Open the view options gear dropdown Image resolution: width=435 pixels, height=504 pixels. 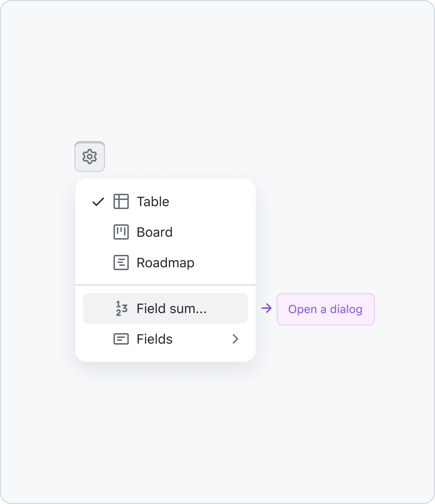pyautogui.click(x=90, y=157)
